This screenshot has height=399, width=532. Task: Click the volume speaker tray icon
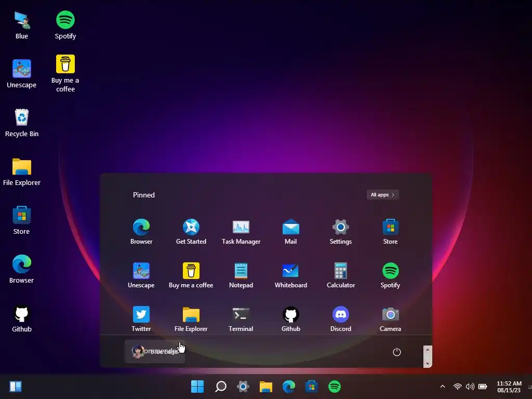point(470,387)
